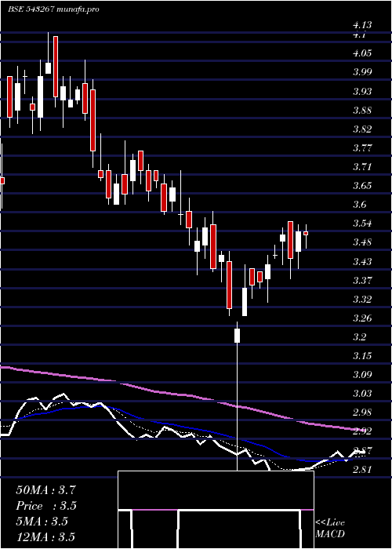
Task: Click the 50MA : 3.7 legend entry
Action: (45, 490)
